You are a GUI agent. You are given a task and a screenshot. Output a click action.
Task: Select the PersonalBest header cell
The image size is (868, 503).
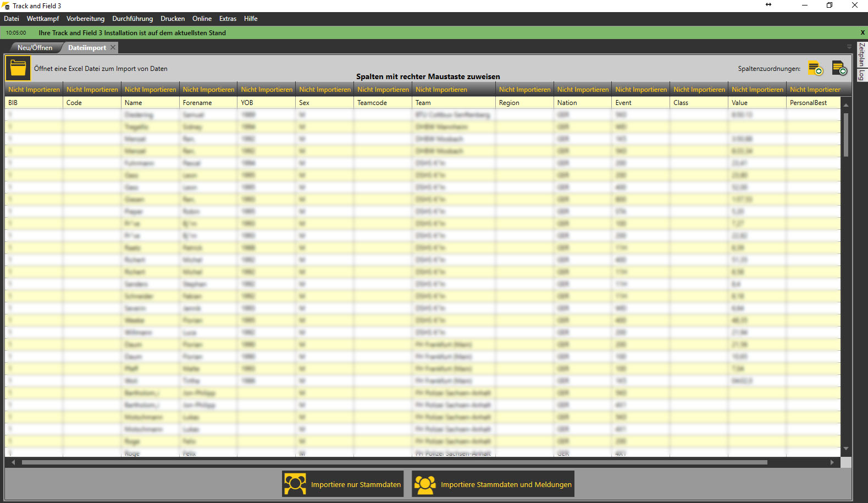click(814, 102)
